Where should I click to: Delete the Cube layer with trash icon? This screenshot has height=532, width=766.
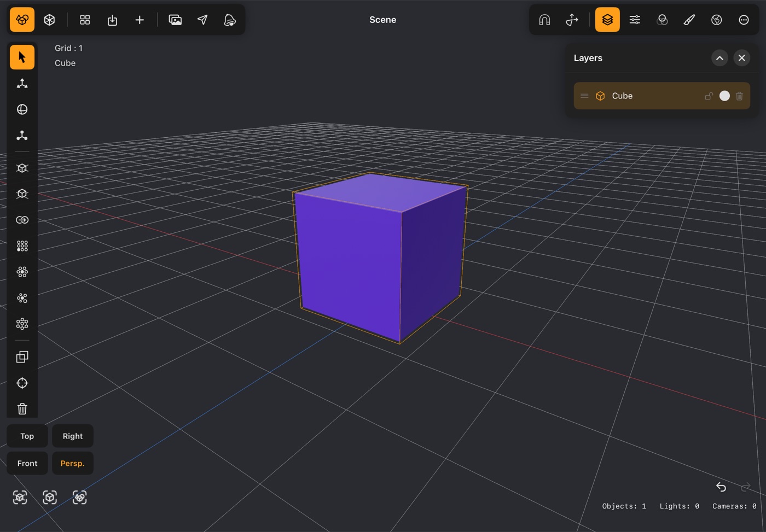click(x=739, y=96)
